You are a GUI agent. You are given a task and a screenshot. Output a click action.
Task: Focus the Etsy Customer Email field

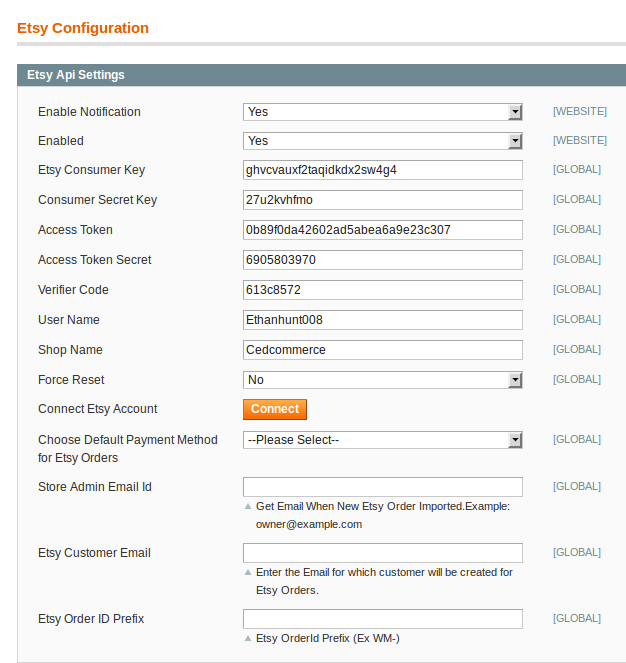click(383, 553)
